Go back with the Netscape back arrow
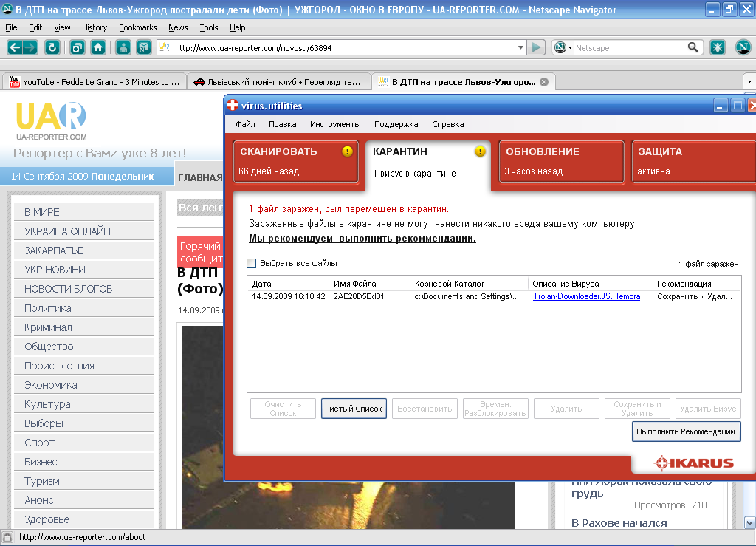The image size is (756, 546). tap(15, 47)
